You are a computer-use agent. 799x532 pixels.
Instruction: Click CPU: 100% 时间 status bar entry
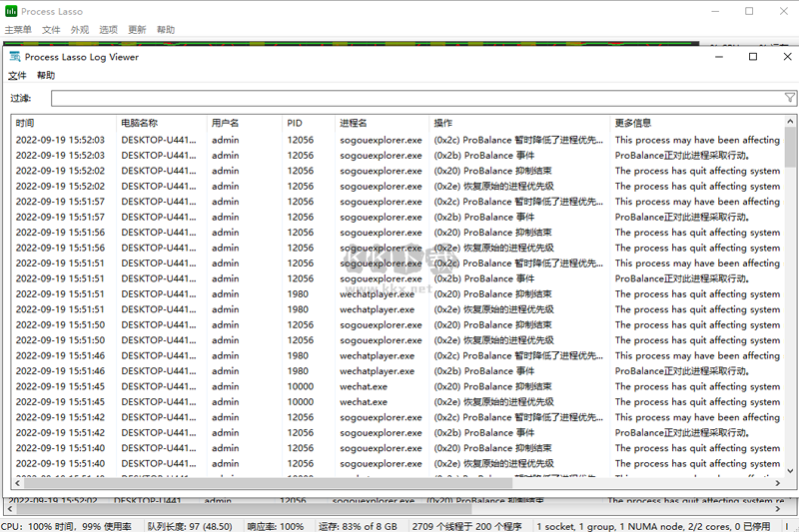tap(67, 526)
